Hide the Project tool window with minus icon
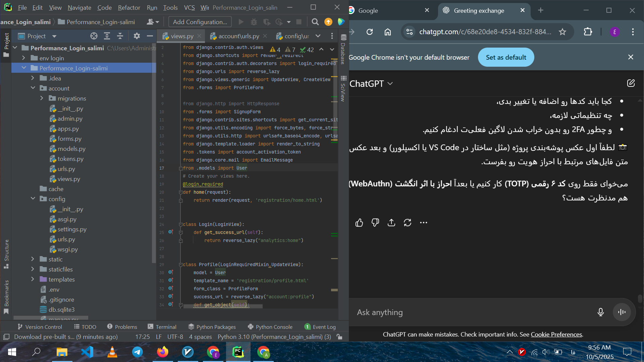The width and height of the screenshot is (644, 362). coord(150,36)
